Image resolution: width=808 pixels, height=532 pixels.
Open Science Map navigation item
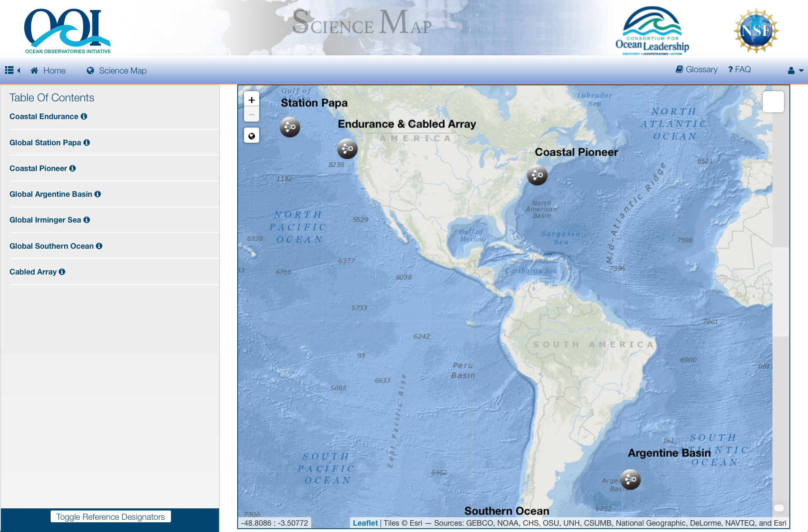pyautogui.click(x=117, y=71)
